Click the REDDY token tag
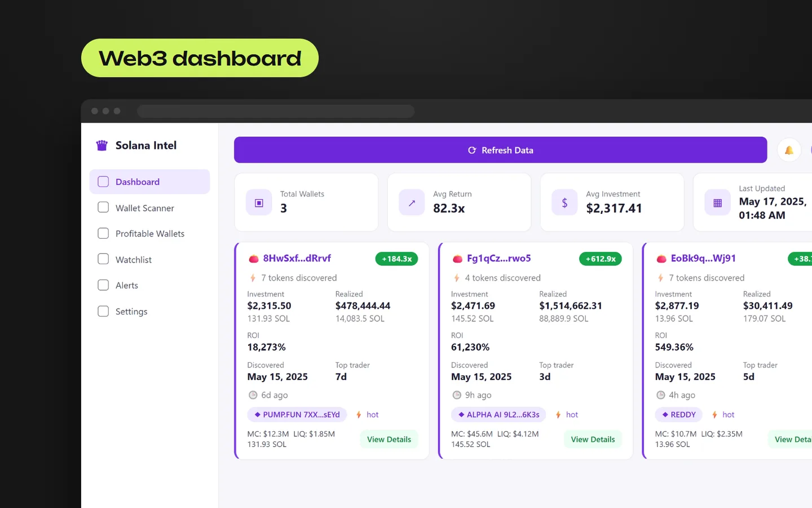This screenshot has width=812, height=508. pyautogui.click(x=679, y=415)
